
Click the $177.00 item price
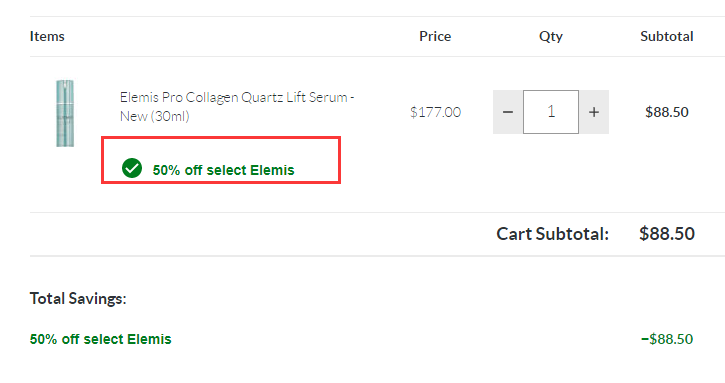click(x=436, y=112)
